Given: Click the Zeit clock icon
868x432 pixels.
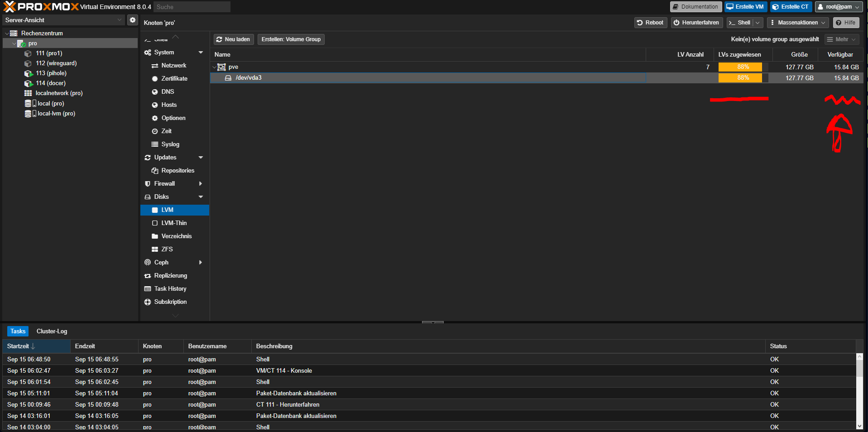Looking at the screenshot, I should pyautogui.click(x=155, y=131).
